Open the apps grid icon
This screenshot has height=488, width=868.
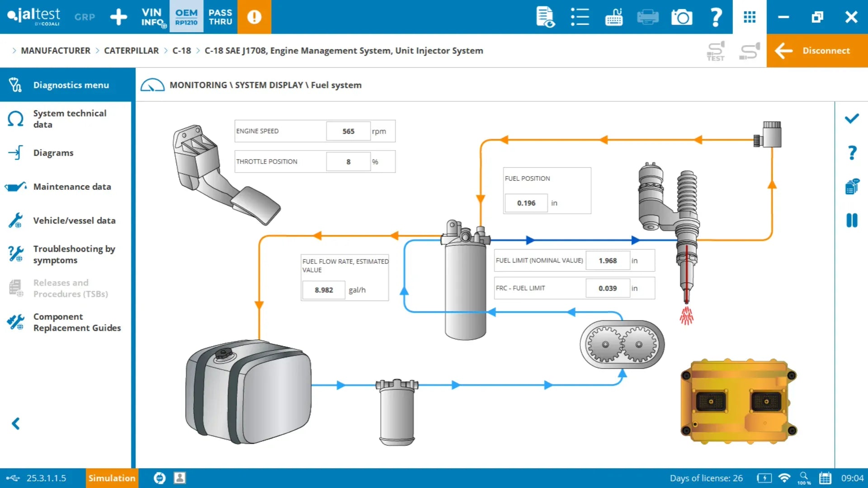pyautogui.click(x=750, y=17)
